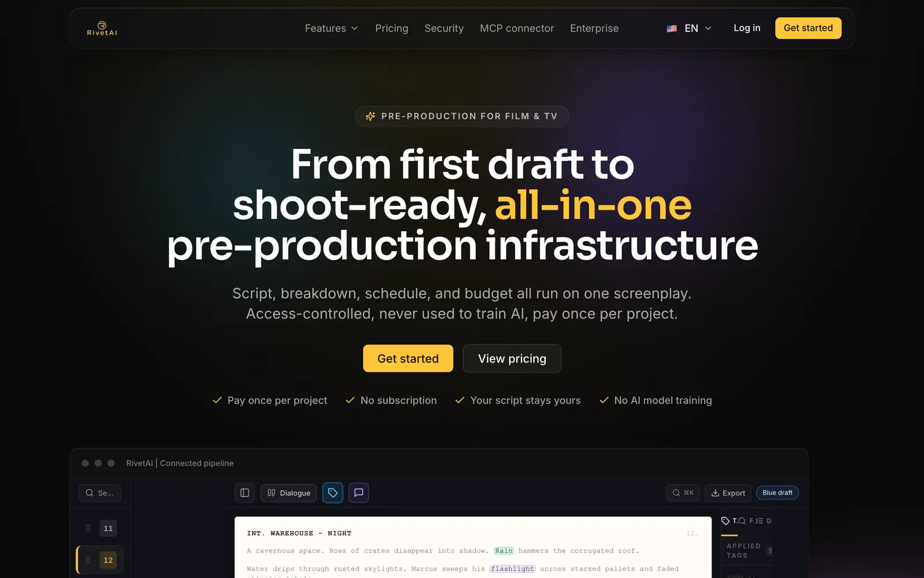The height and width of the screenshot is (578, 924).
Task: Click the hero Get started button
Action: pyautogui.click(x=408, y=358)
